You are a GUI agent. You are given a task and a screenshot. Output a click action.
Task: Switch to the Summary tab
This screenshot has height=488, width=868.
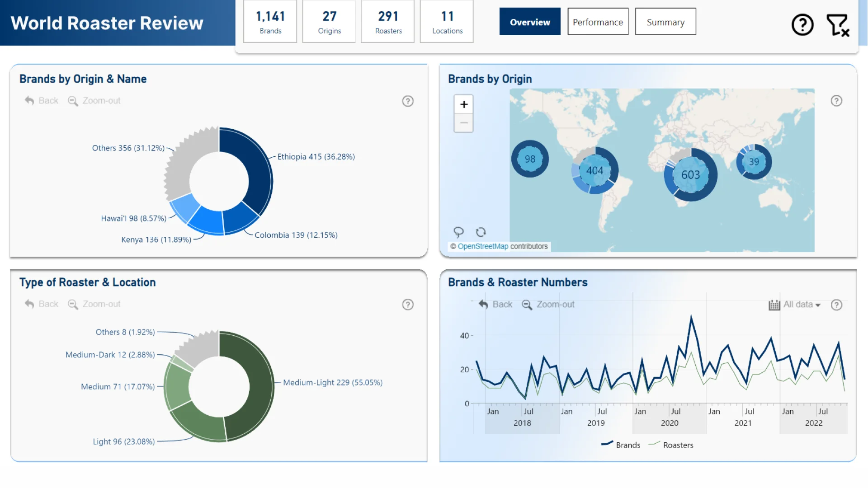click(x=665, y=22)
